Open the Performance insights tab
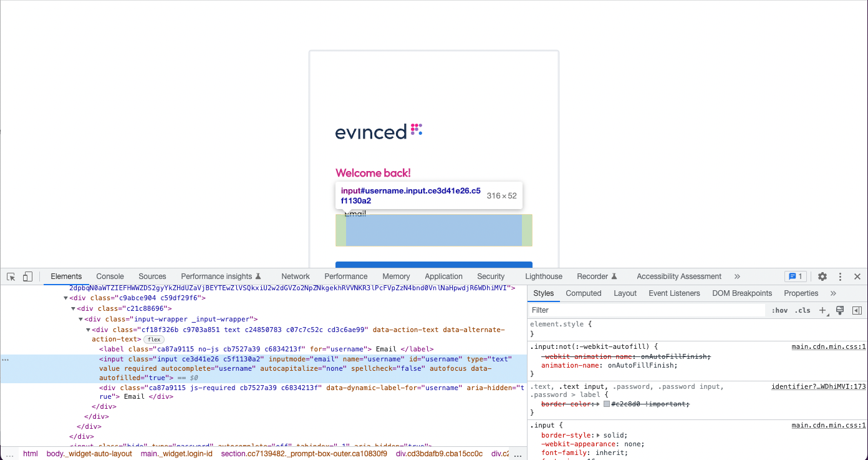The height and width of the screenshot is (460, 868). coord(221,276)
